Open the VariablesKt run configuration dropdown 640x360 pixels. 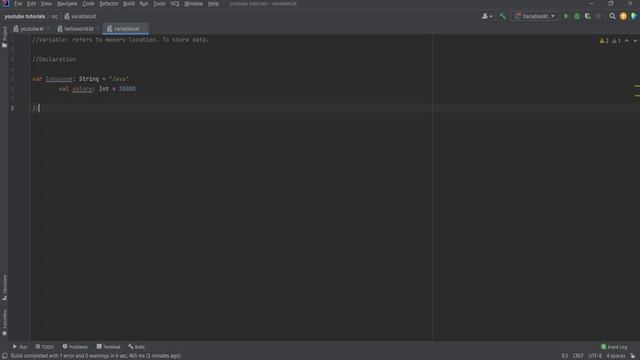535,16
